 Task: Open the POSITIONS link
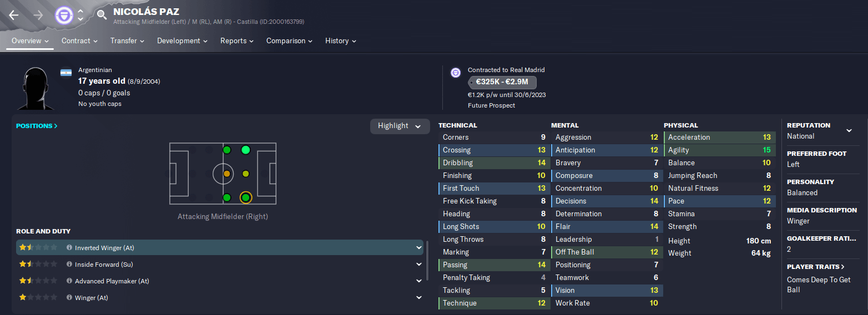[x=37, y=126]
